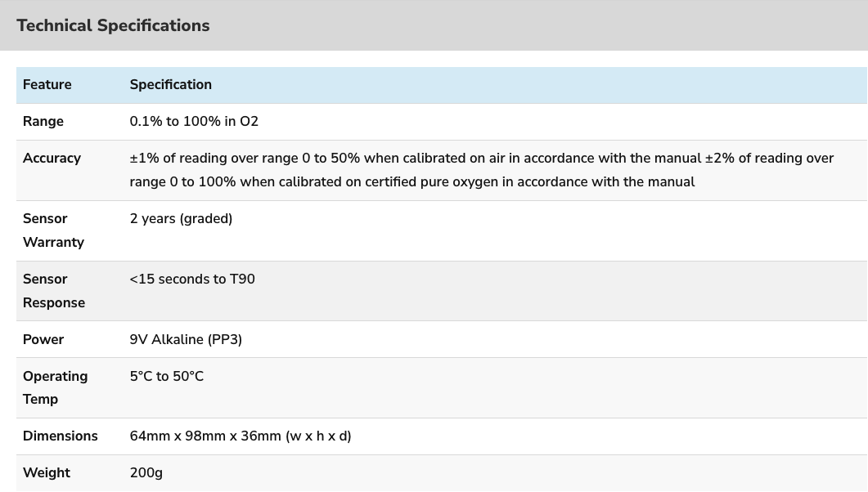Viewport: 868px width, 492px height.
Task: Select the Feature column header
Action: point(47,84)
